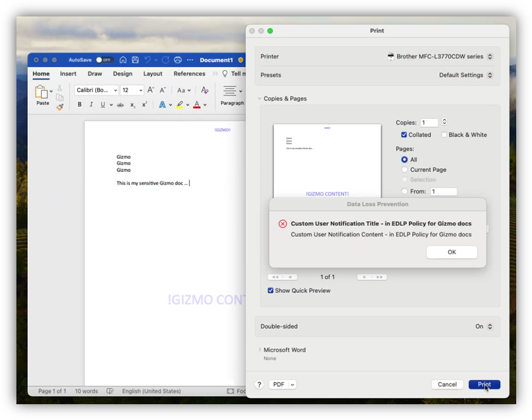The height and width of the screenshot is (420, 532).
Task: Click the Cancel button in Print dialog
Action: 447,385
